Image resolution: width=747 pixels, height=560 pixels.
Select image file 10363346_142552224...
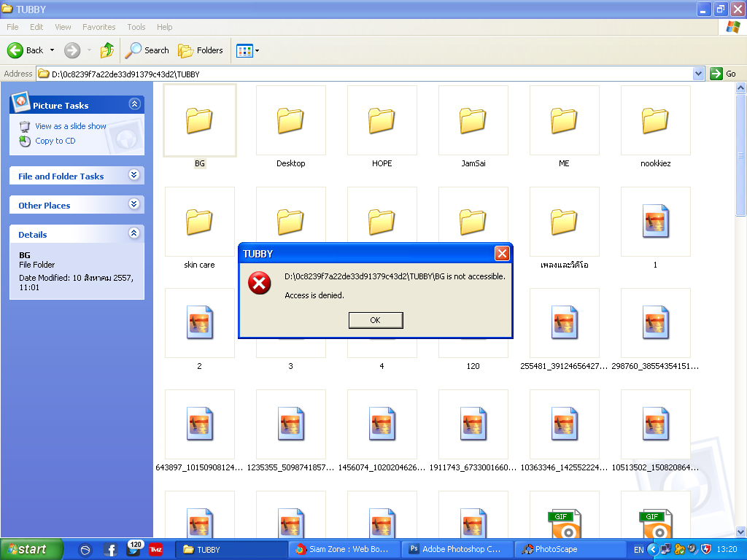pos(564,430)
